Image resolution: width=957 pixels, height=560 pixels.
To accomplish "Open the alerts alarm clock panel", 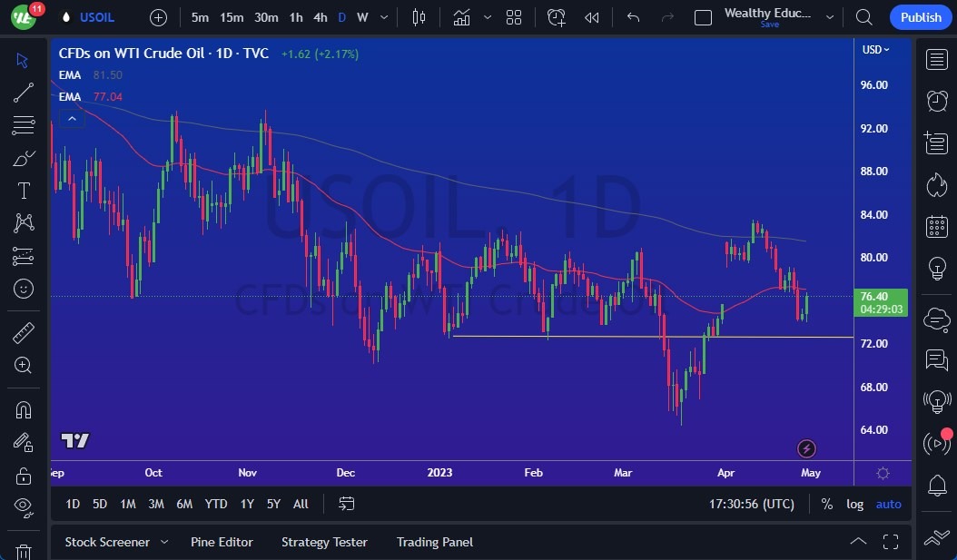I will click(937, 101).
